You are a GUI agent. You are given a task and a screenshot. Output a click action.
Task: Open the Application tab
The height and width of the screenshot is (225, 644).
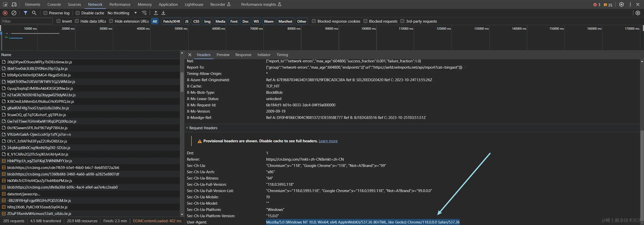click(x=168, y=4)
